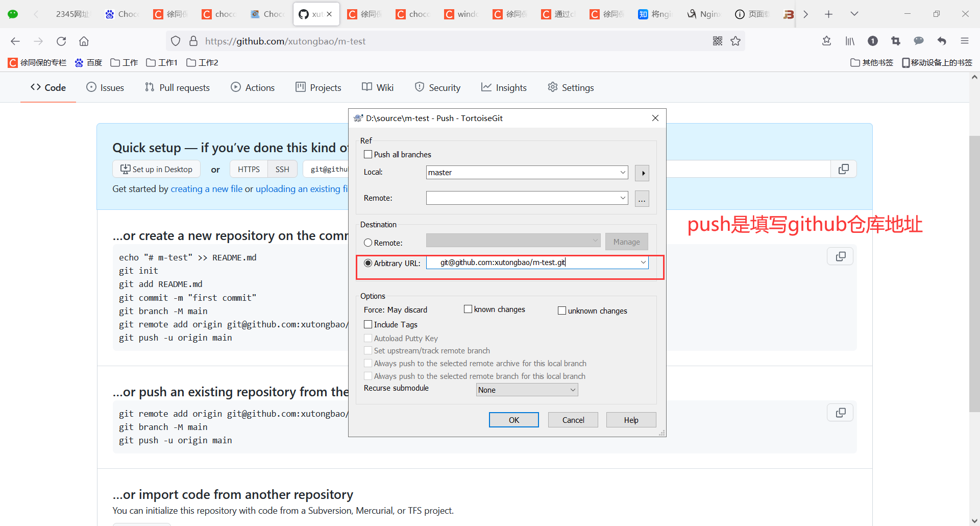Enable Push all branches checkbox
Screen dimensions: 980x526
[x=368, y=155]
